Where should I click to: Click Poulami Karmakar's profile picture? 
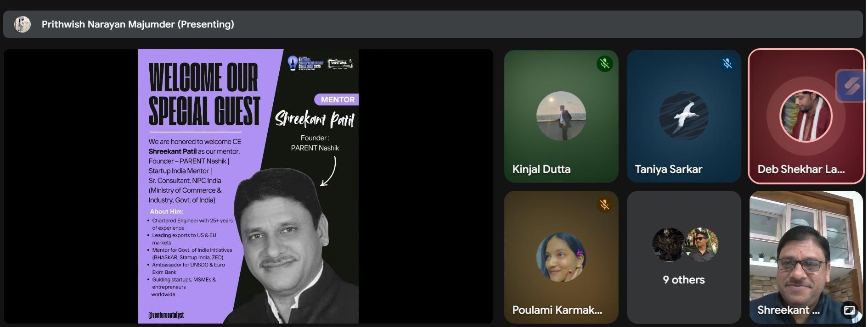[x=561, y=257]
